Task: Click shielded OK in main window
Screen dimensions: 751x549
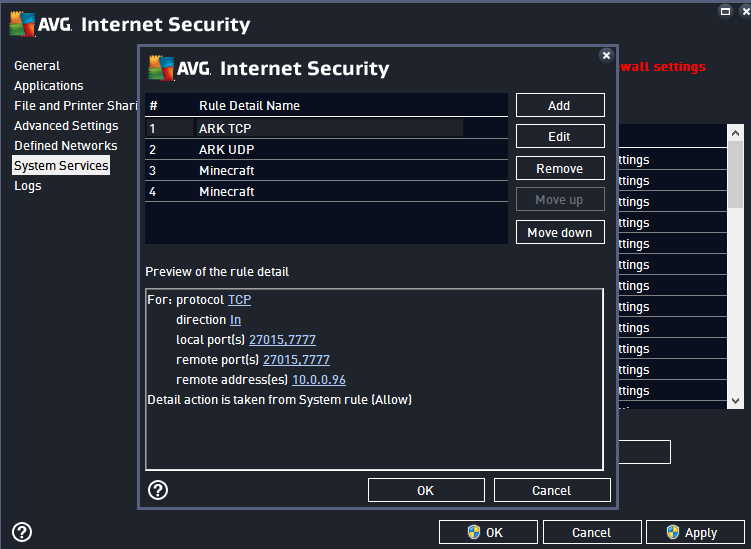Action: click(x=488, y=533)
